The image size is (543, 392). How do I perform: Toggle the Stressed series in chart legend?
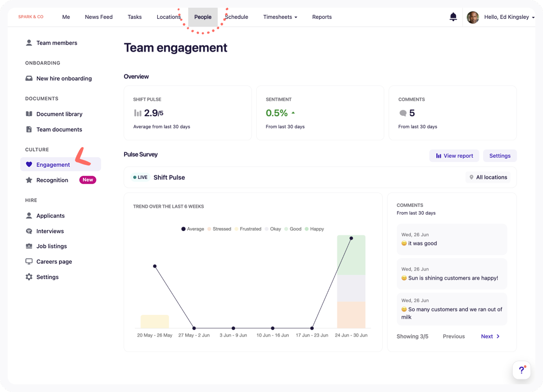(219, 229)
